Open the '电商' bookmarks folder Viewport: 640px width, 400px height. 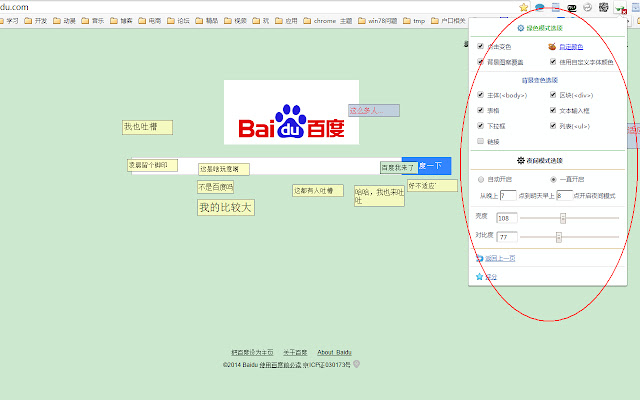click(x=150, y=21)
